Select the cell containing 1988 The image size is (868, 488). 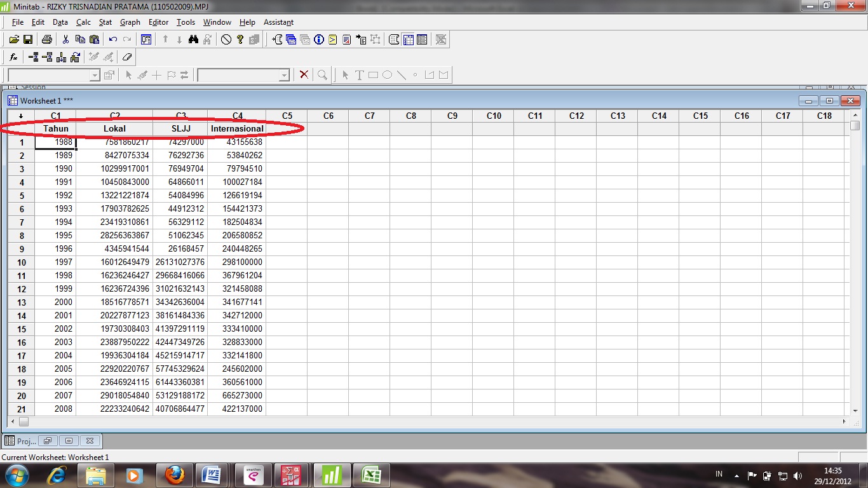[x=56, y=142]
